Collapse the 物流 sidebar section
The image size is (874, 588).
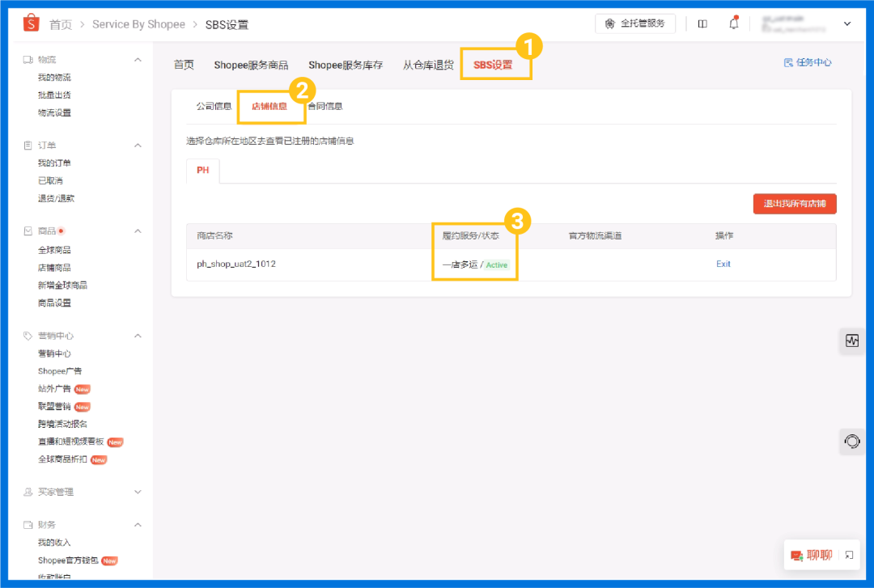point(138,58)
